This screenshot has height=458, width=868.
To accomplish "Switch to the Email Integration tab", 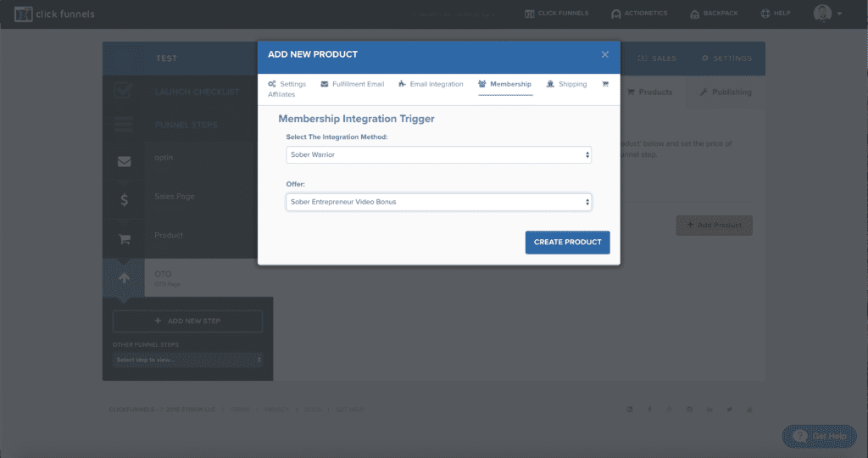I will (x=431, y=84).
